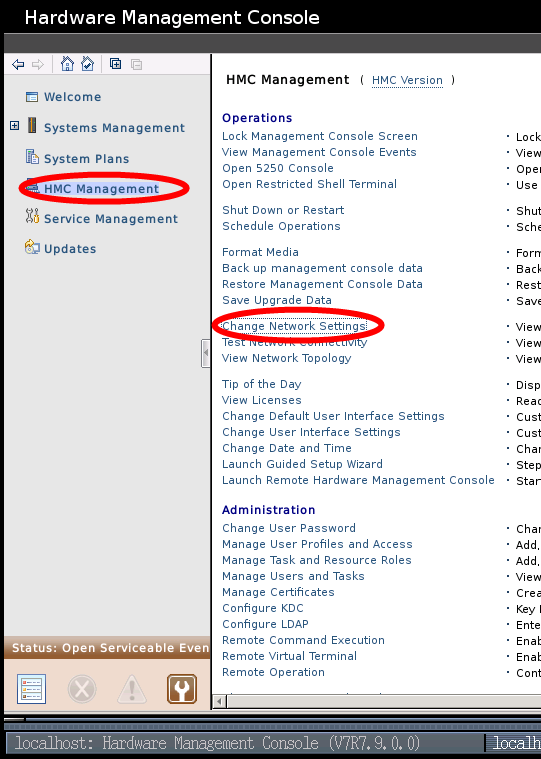The width and height of the screenshot is (541, 759).
Task: Click the Welcome page icon
Action: point(32,97)
